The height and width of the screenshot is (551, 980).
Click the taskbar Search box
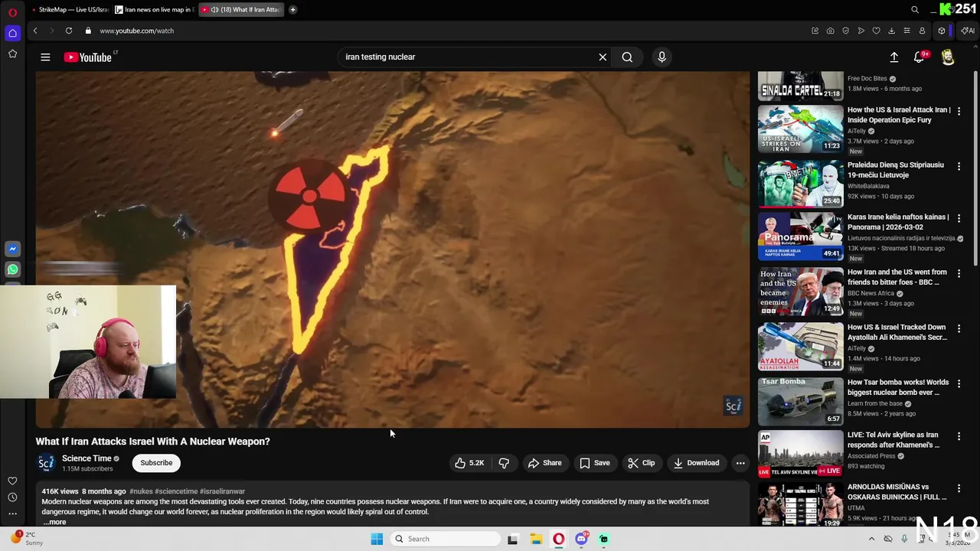pos(446,539)
